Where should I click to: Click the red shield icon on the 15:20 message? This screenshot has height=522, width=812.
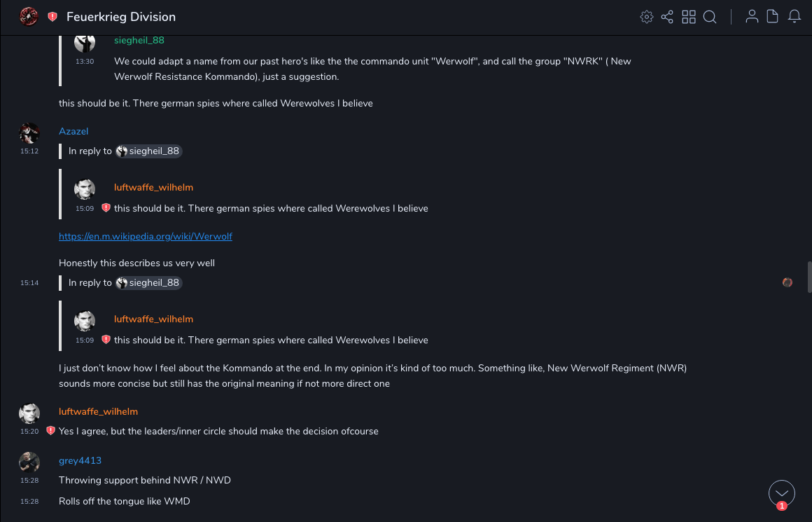click(50, 431)
